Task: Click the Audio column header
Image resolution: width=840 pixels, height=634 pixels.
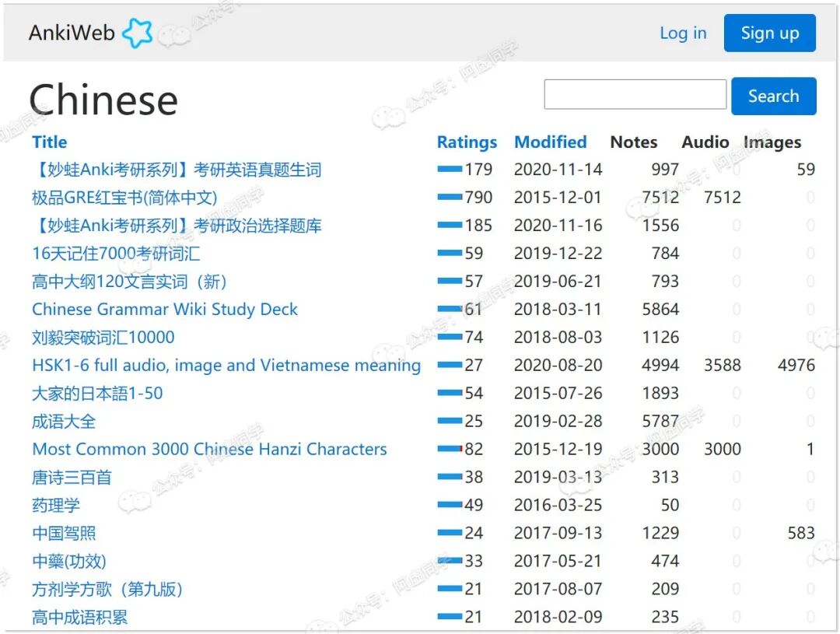Action: click(705, 142)
